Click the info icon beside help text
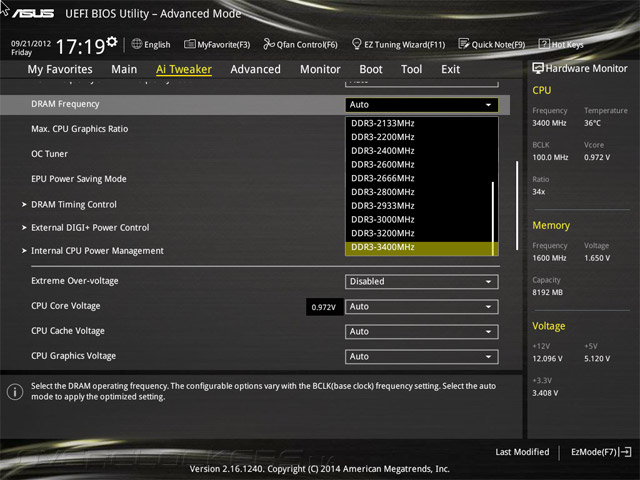640x480 pixels. click(15, 392)
